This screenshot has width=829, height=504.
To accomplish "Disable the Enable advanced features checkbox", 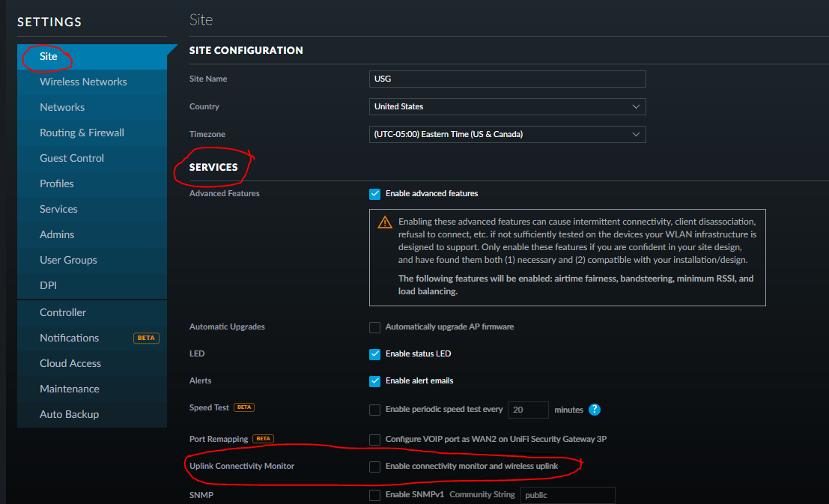I will pyautogui.click(x=375, y=194).
